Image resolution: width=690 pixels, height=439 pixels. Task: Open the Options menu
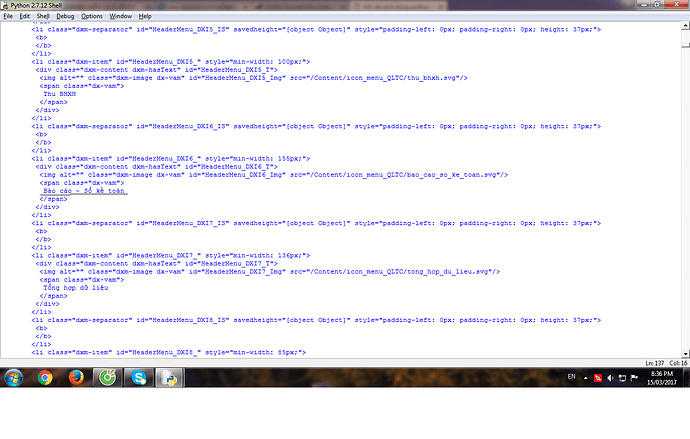point(92,17)
